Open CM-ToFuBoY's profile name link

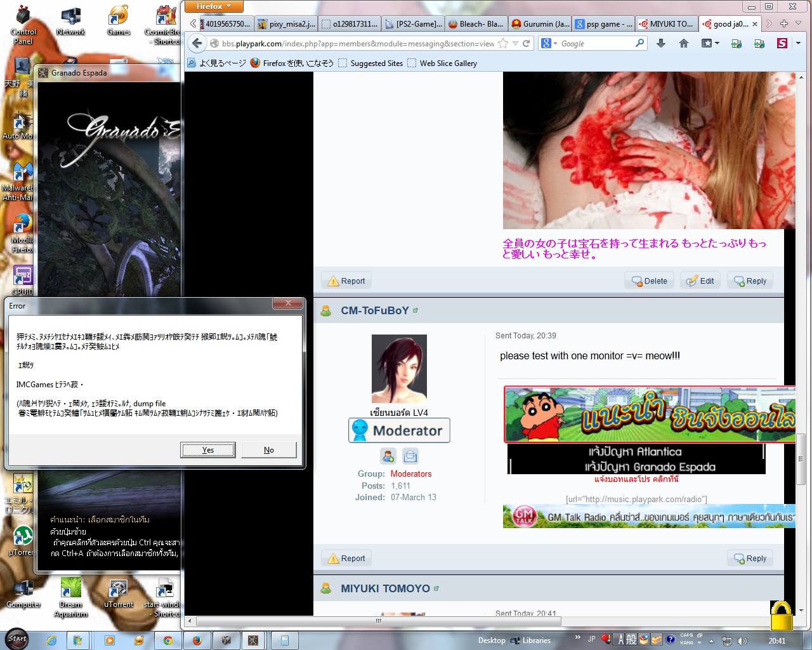click(x=375, y=311)
